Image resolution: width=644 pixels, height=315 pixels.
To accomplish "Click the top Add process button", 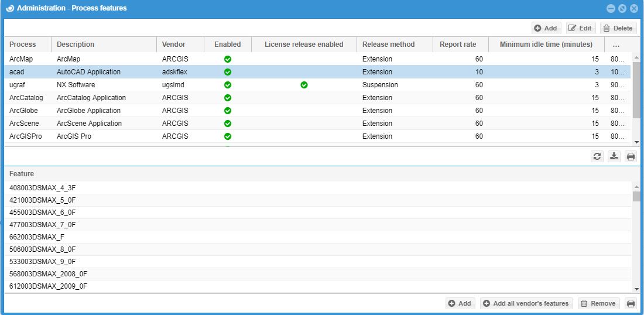I will click(546, 28).
